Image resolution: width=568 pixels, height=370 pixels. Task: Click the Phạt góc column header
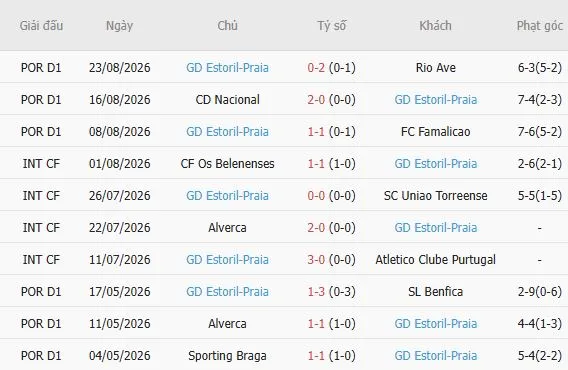pos(540,26)
